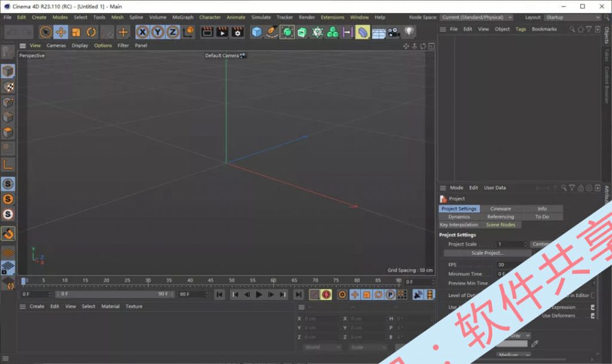Toggle sound playback speaker icon
The height and width of the screenshot is (364, 612).
click(418, 295)
